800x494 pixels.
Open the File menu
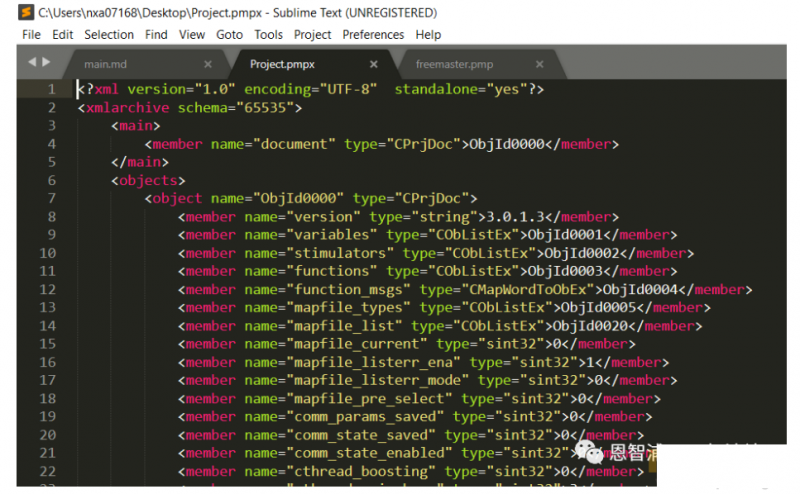31,34
